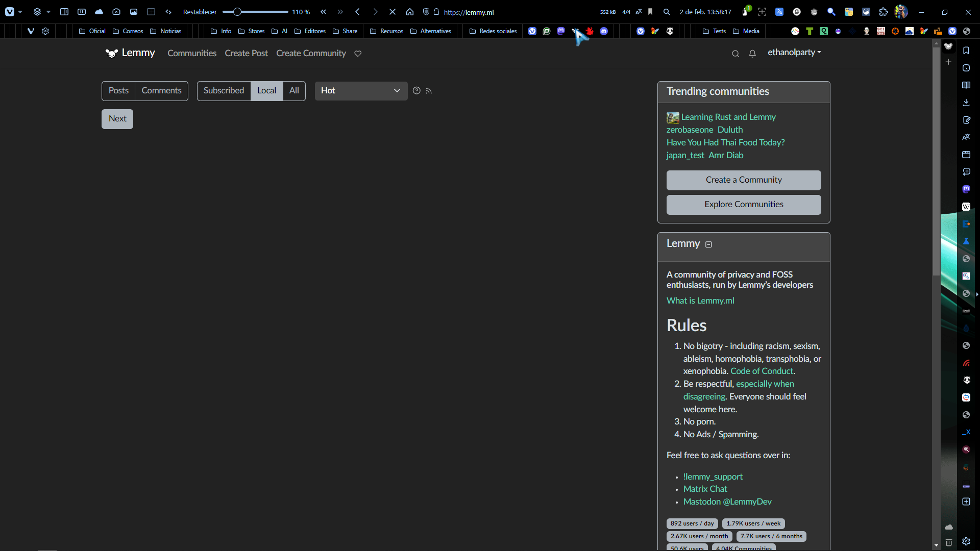
Task: Open the Vivaldi profile avatar
Action: pyautogui.click(x=901, y=12)
